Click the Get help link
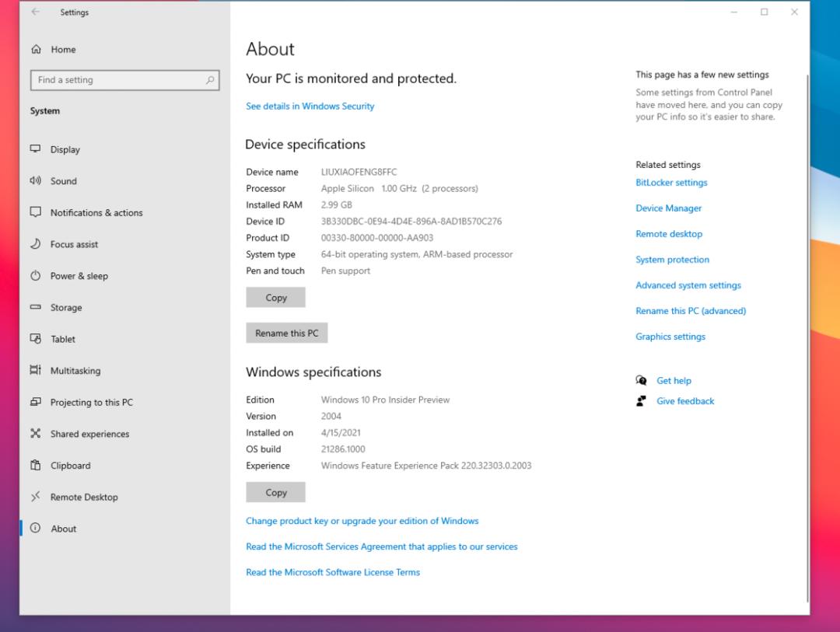 pos(674,381)
